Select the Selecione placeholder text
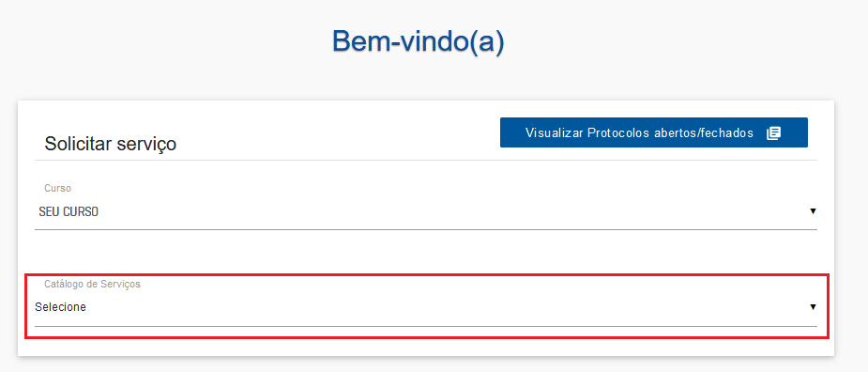 [60, 307]
